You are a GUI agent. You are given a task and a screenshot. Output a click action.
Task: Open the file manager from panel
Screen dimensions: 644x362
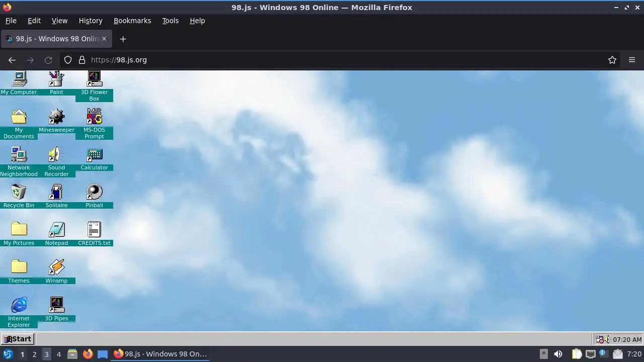click(x=72, y=354)
